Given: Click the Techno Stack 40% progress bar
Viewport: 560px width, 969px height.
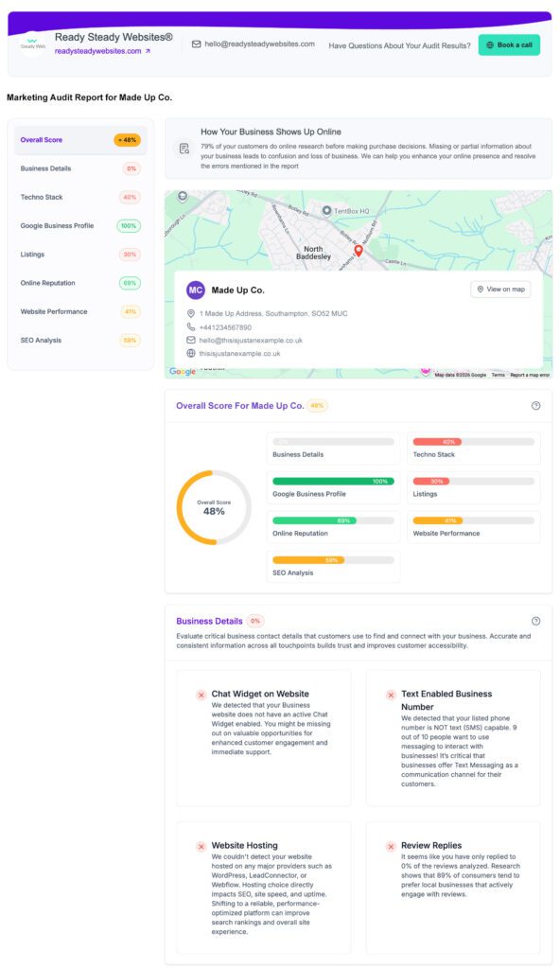Looking at the screenshot, I should pyautogui.click(x=474, y=442).
